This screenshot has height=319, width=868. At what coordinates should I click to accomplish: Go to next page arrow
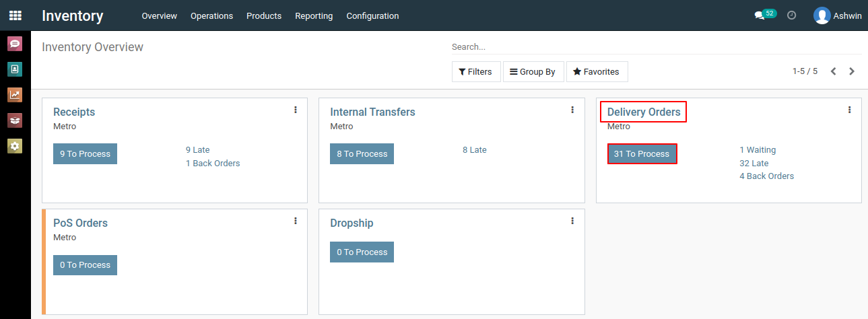(852, 71)
